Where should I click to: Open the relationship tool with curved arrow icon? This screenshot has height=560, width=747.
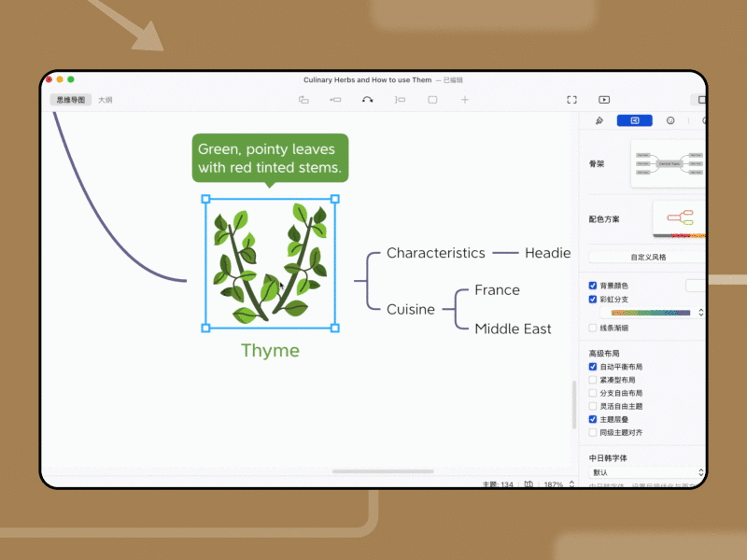pyautogui.click(x=369, y=100)
